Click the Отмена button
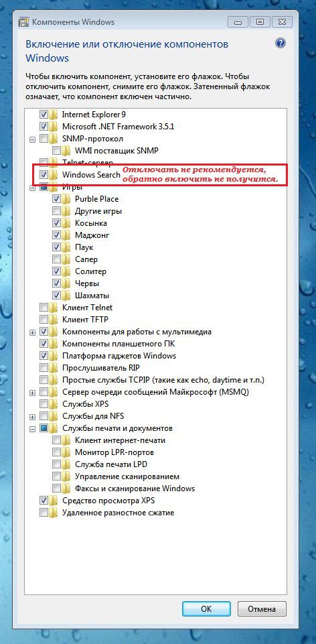This screenshot has width=316, height=644. pyautogui.click(x=262, y=608)
